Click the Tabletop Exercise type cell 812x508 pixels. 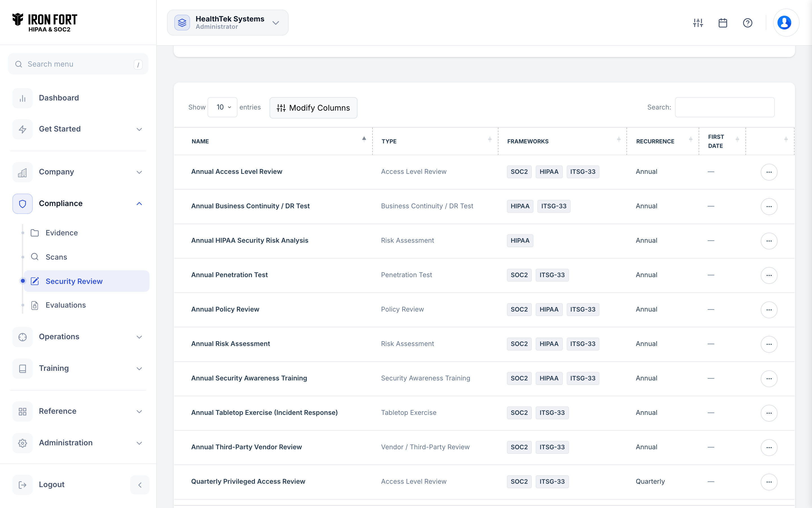coord(409,413)
